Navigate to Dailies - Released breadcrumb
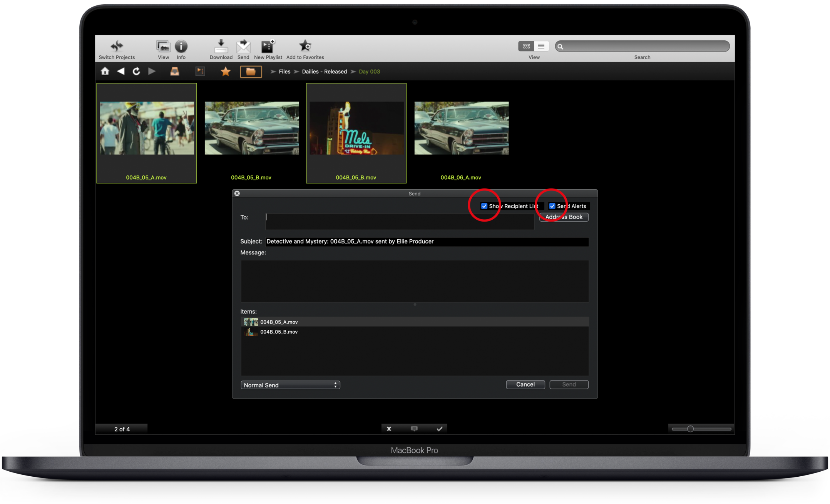 click(x=324, y=72)
